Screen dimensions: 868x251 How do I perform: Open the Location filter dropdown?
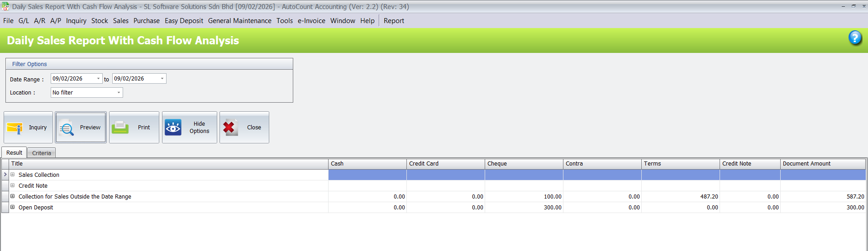tap(119, 93)
